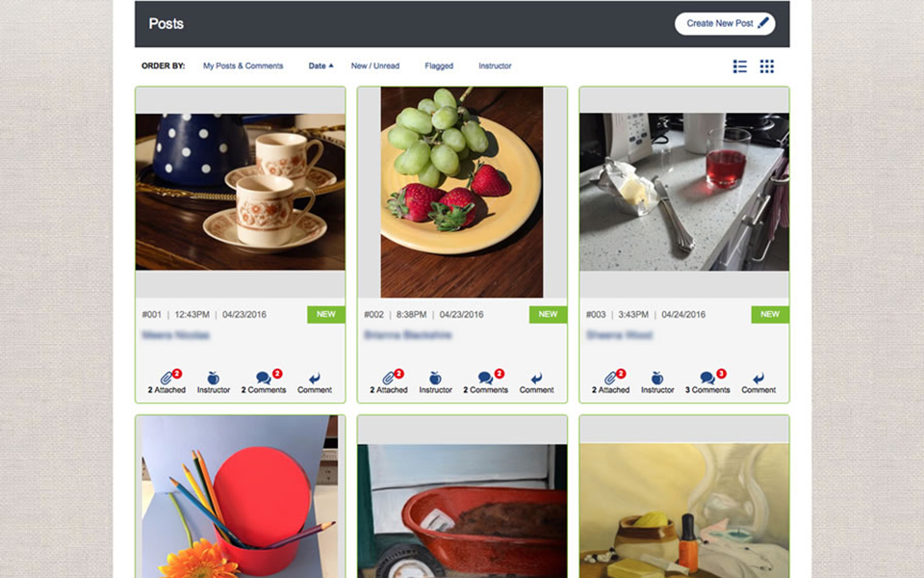
Task: Open the red cup with pencils image
Action: point(241,497)
